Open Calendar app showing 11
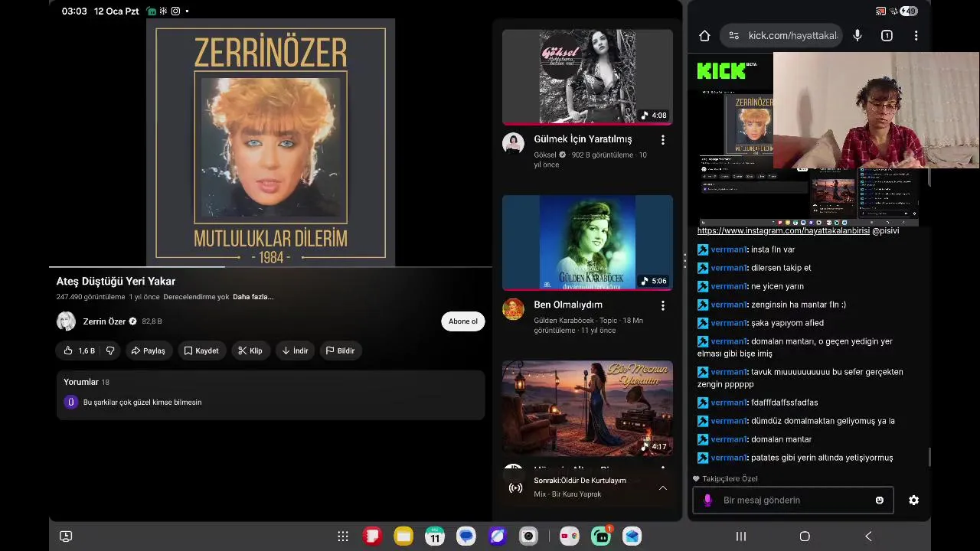Viewport: 980px width, 551px height. pos(435,536)
